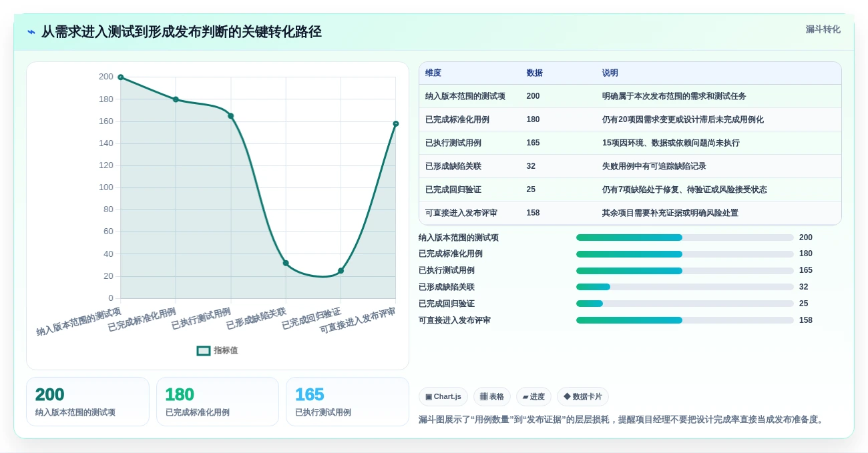
Task: Click the chart point for 已执行测试用例
Action: [x=231, y=116]
